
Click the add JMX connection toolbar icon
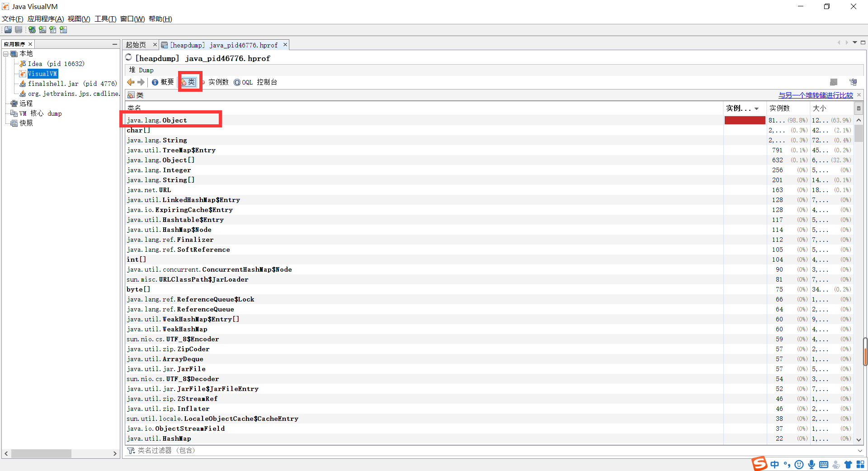[42, 29]
